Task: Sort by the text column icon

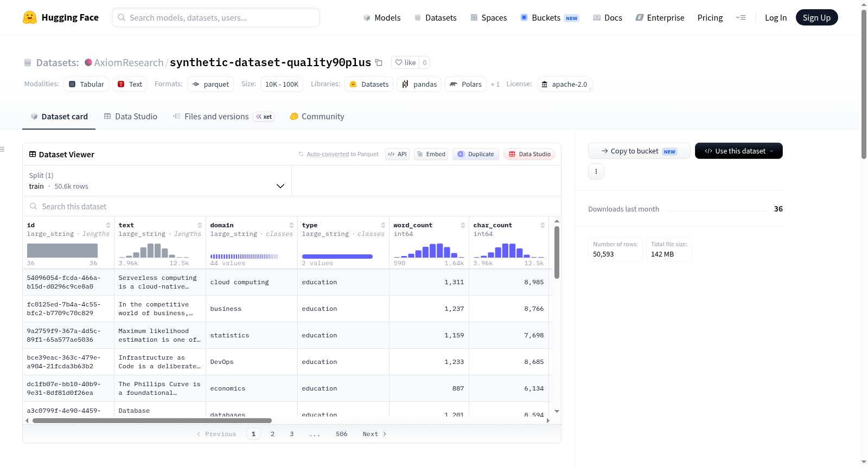Action: pyautogui.click(x=200, y=225)
